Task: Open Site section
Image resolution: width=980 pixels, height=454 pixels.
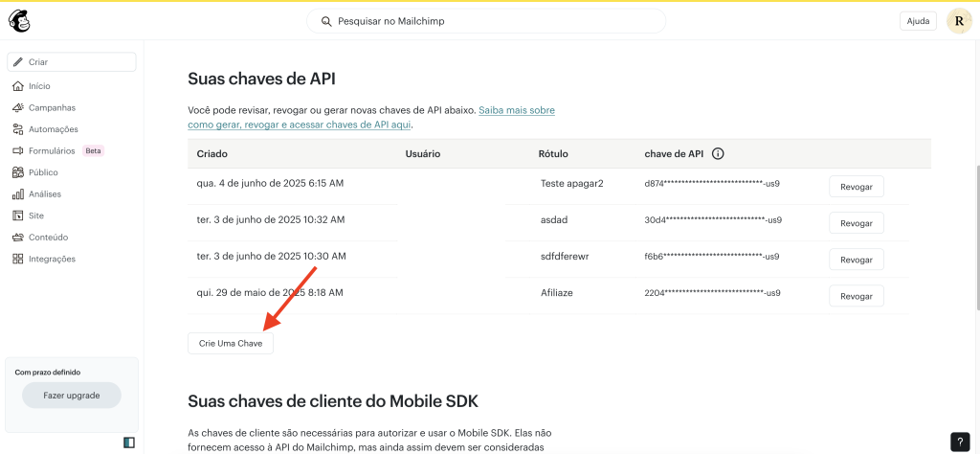Action: (x=36, y=216)
